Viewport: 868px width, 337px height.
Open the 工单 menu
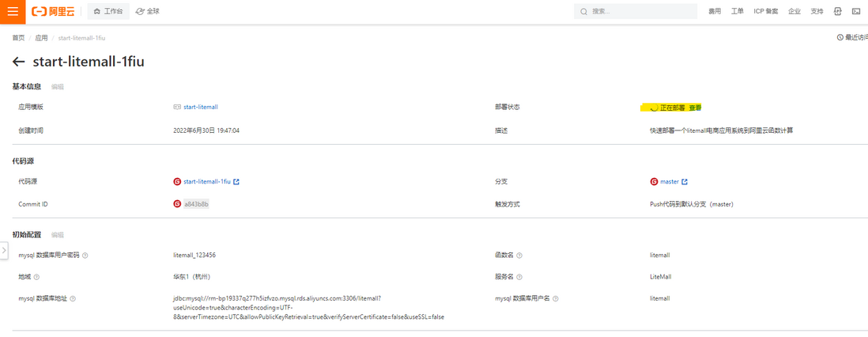click(x=738, y=12)
